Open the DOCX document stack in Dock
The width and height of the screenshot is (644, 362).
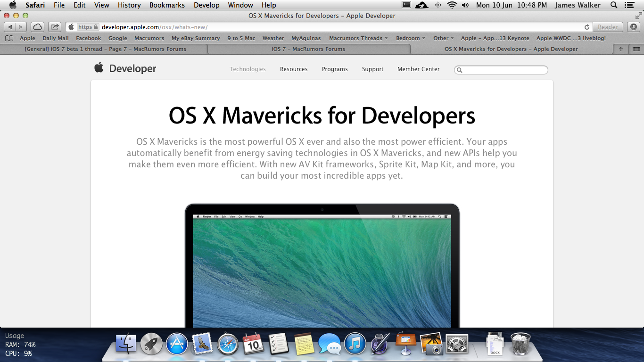coord(495,344)
